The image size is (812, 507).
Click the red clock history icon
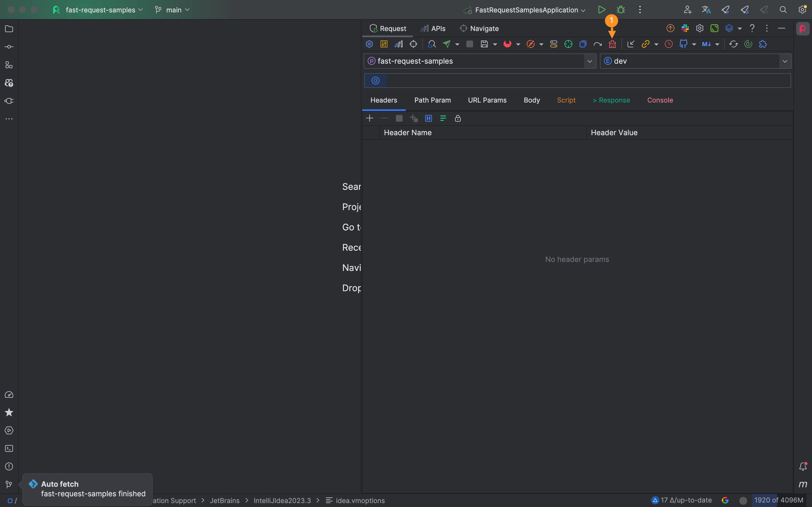668,44
